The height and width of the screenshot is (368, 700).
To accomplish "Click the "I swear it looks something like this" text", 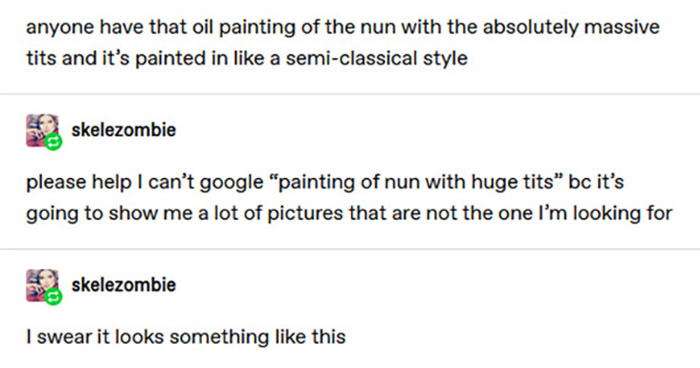I will 186,337.
